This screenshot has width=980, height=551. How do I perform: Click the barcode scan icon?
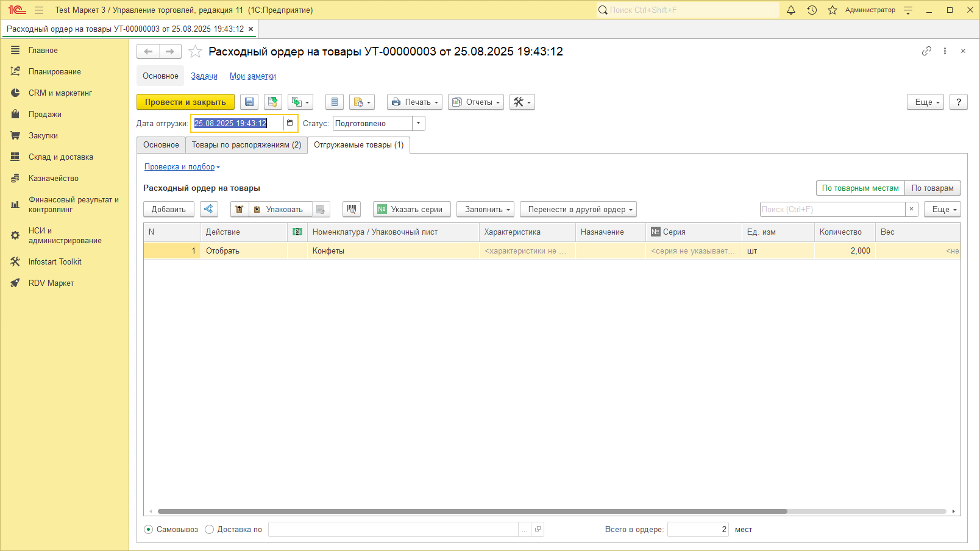[352, 209]
